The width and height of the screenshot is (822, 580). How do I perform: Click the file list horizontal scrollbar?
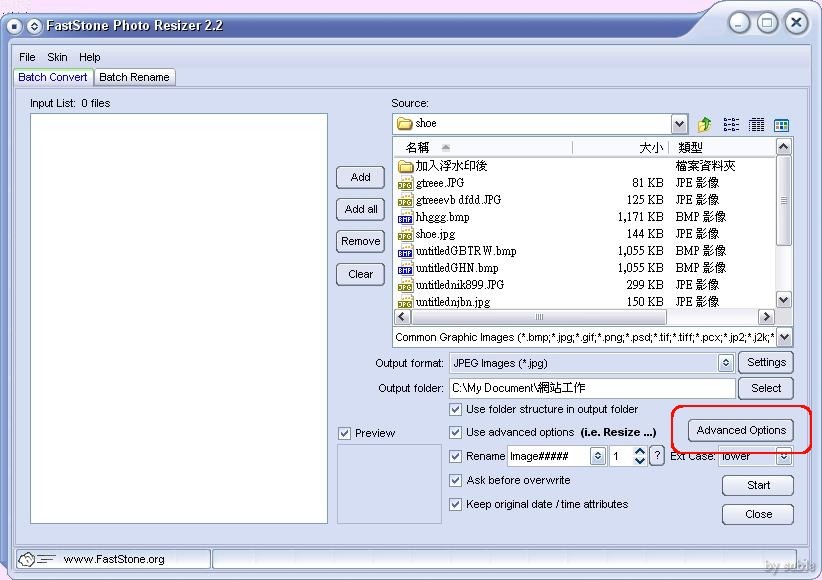coord(580,317)
